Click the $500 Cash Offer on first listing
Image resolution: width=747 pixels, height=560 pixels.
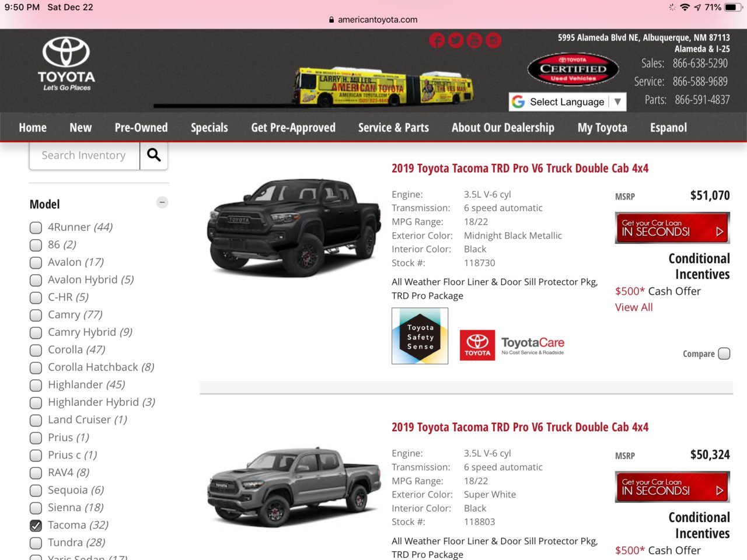click(658, 291)
